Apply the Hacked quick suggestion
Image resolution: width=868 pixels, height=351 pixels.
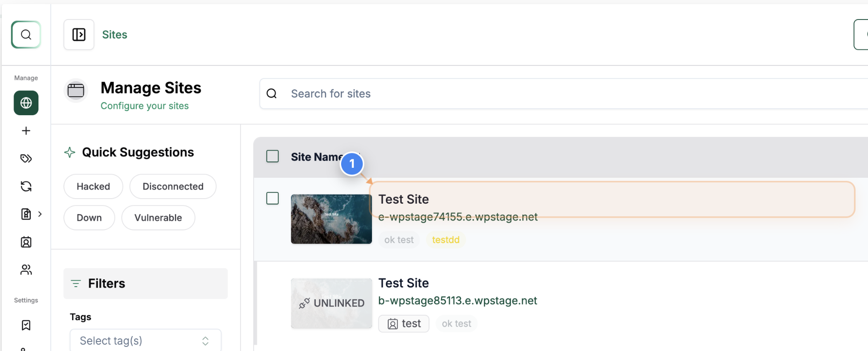coord(93,186)
